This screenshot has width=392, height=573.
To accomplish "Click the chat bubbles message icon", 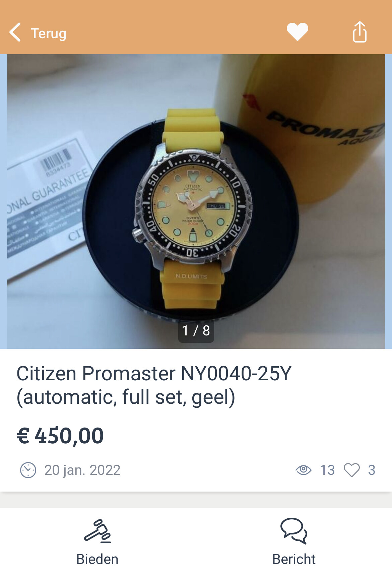I will [x=294, y=531].
